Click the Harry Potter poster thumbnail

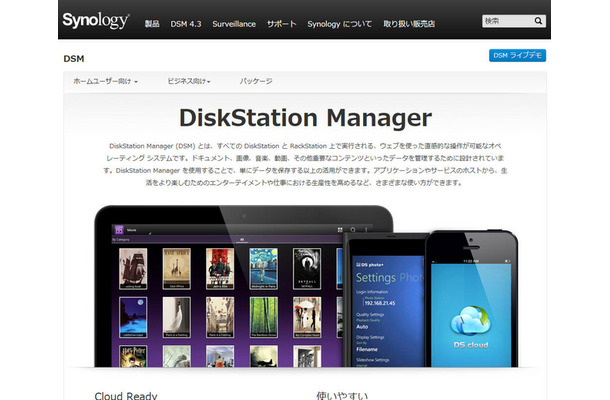(x=133, y=356)
